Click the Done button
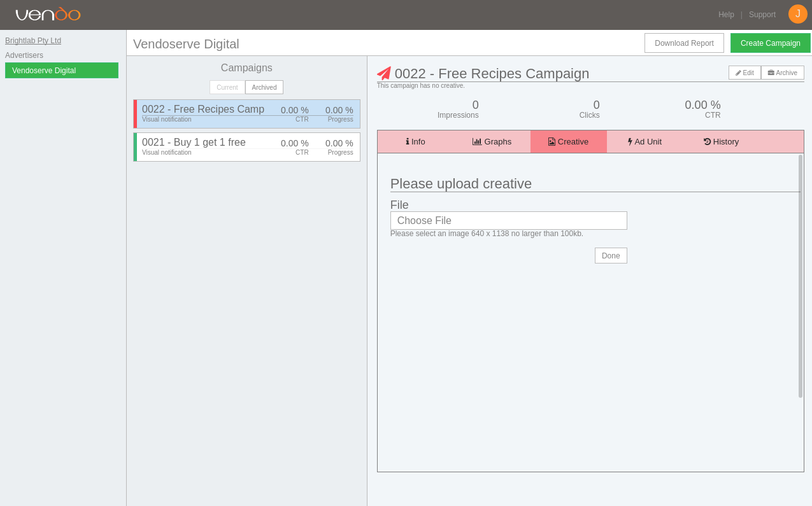 pos(611,256)
